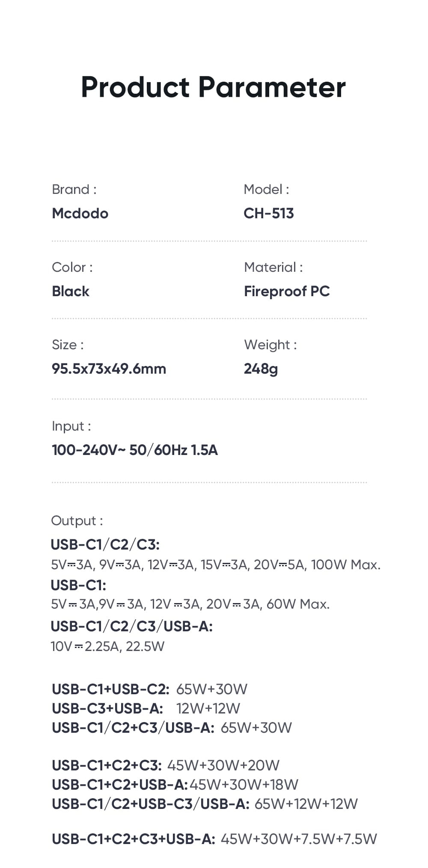Viewport: 428px width, 868px height.
Task: Click the Output label
Action: coord(77,520)
